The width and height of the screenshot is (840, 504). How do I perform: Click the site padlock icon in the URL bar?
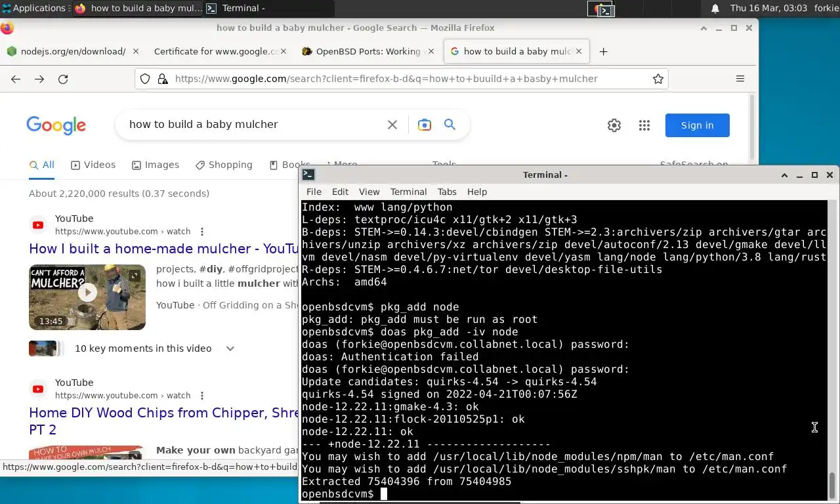pyautogui.click(x=163, y=79)
